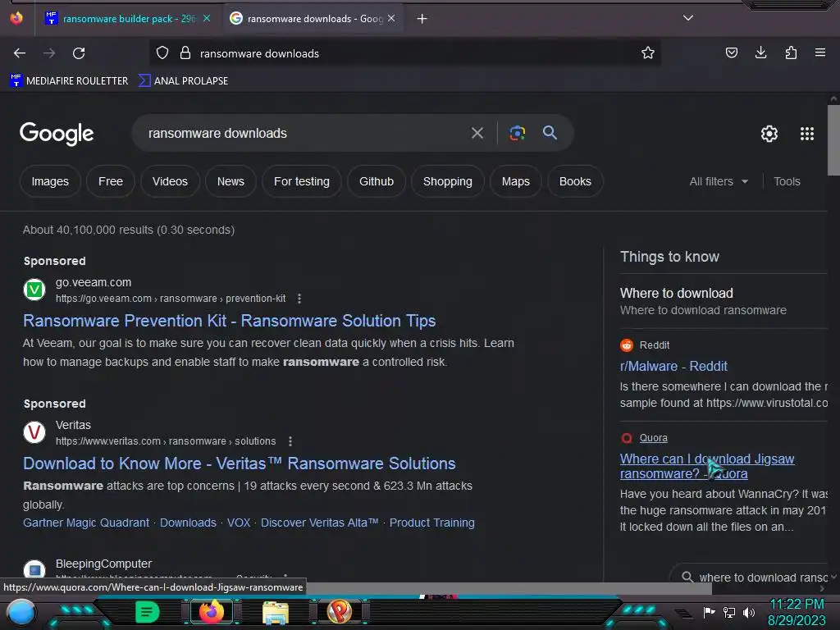Screen dimensions: 840x630
Task: Switch to Shopping results
Action: 447,181
